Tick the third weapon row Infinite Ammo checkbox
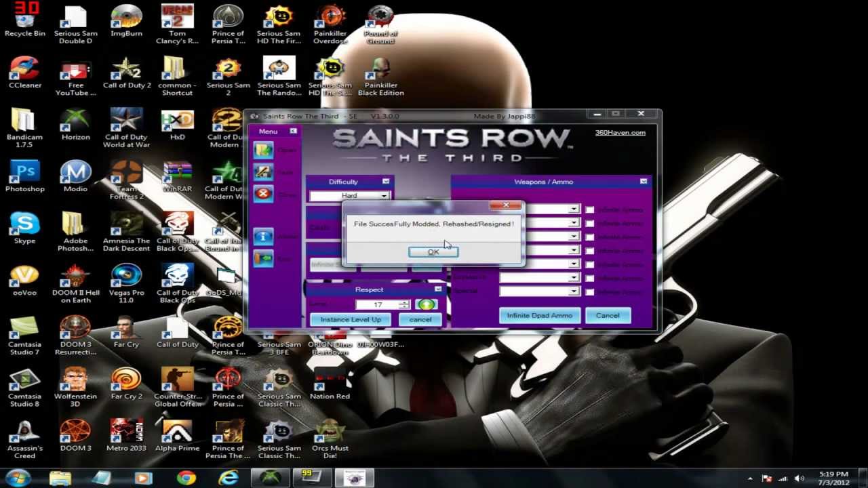The height and width of the screenshot is (488, 868). 590,237
